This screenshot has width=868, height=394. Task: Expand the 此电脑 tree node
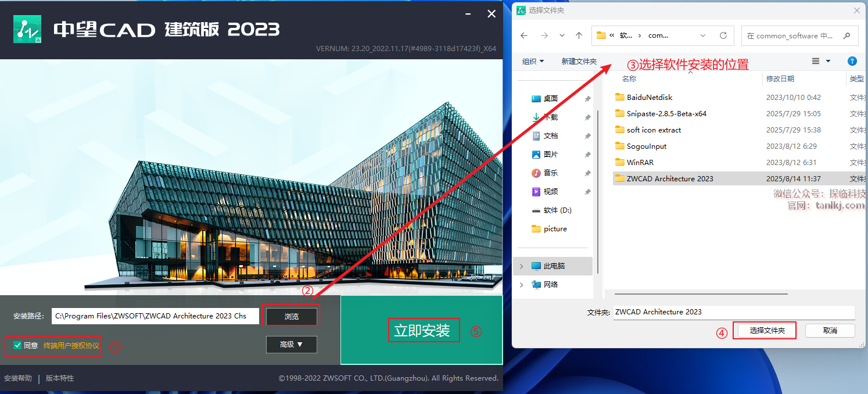(x=521, y=266)
